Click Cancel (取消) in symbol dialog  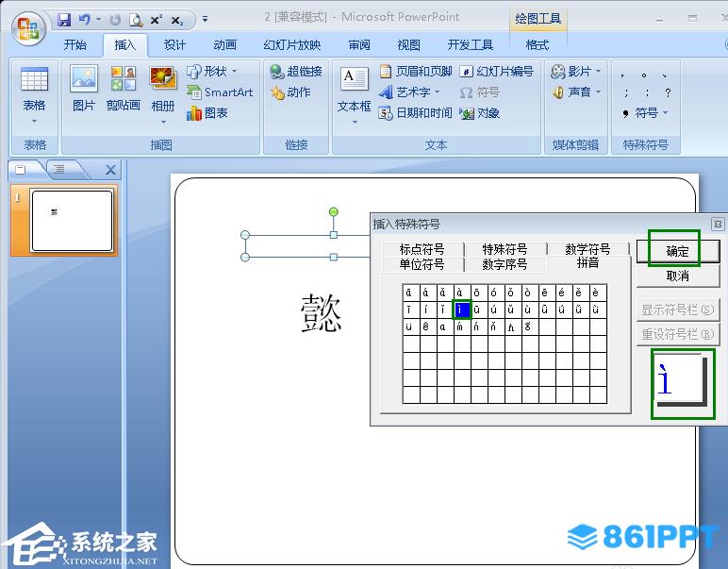click(x=677, y=276)
